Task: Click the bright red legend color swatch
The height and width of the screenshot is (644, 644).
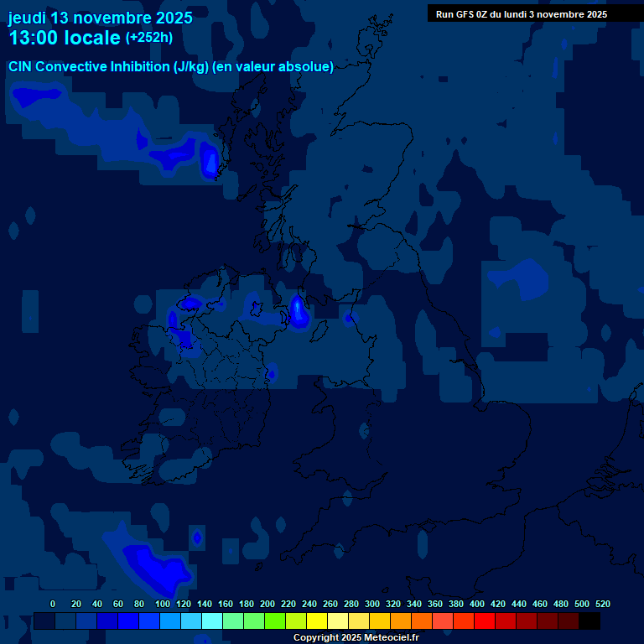Action: (x=485, y=621)
